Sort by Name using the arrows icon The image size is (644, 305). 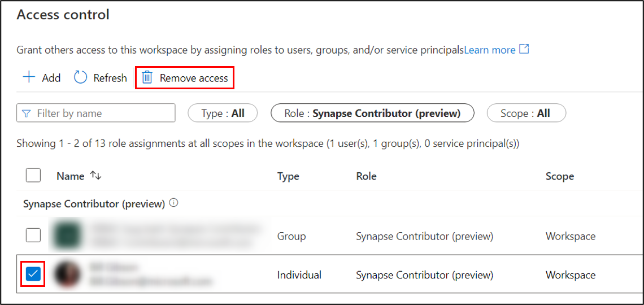coord(95,176)
